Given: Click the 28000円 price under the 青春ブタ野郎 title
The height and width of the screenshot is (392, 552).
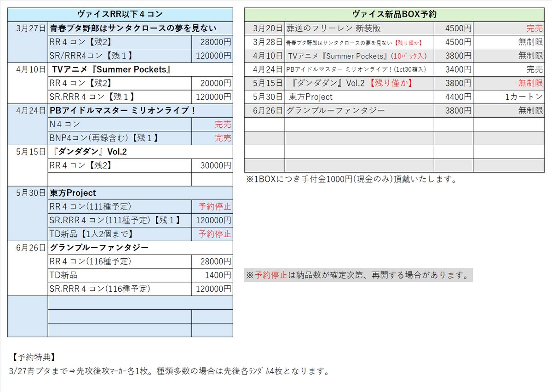Looking at the screenshot, I should (212, 43).
